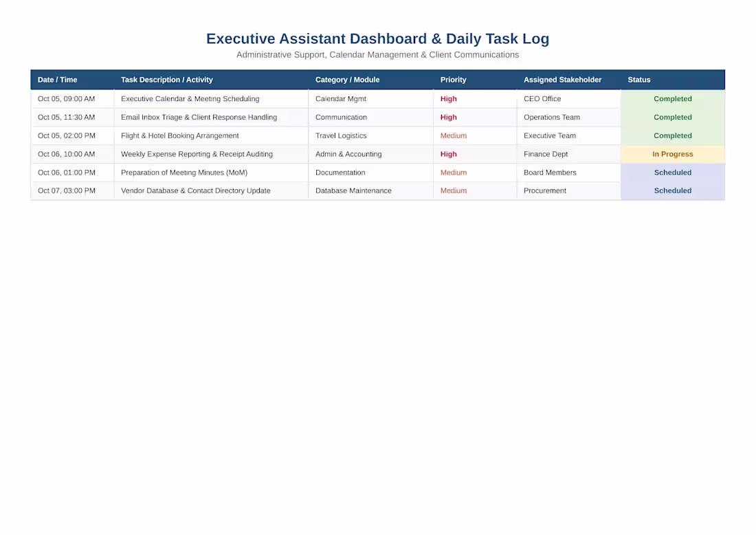Screen dimensions: 756x535
Task: Select the 'Communication' category cell
Action: pyautogui.click(x=370, y=117)
